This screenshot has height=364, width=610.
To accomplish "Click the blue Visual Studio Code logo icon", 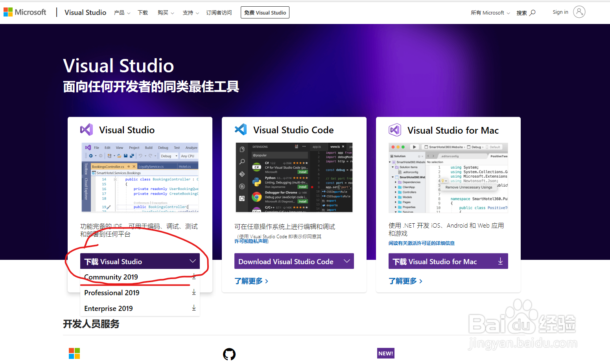I will coord(241,129).
